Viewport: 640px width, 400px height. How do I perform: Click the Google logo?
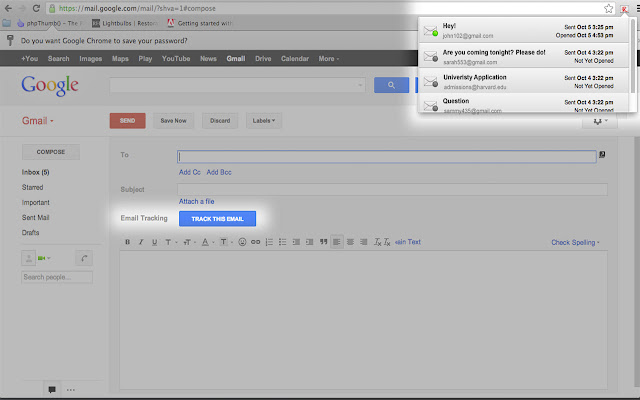click(x=50, y=86)
